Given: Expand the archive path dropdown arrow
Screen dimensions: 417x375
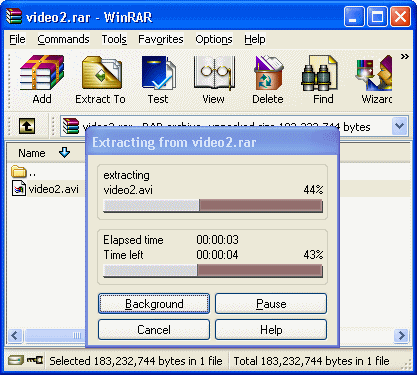Looking at the screenshot, I should (x=399, y=126).
